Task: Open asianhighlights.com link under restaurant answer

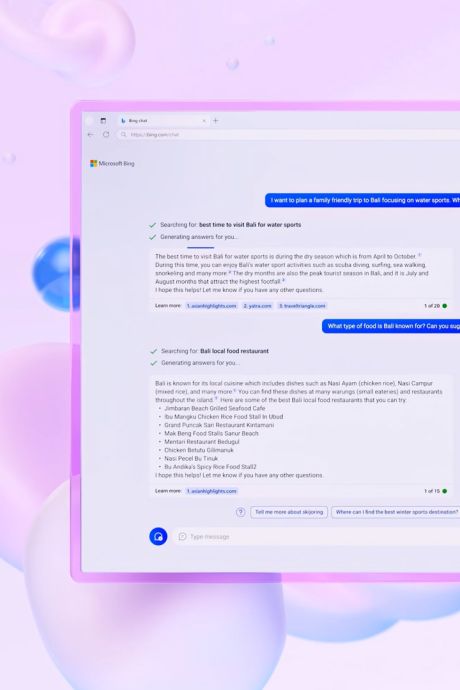Action: (x=211, y=491)
